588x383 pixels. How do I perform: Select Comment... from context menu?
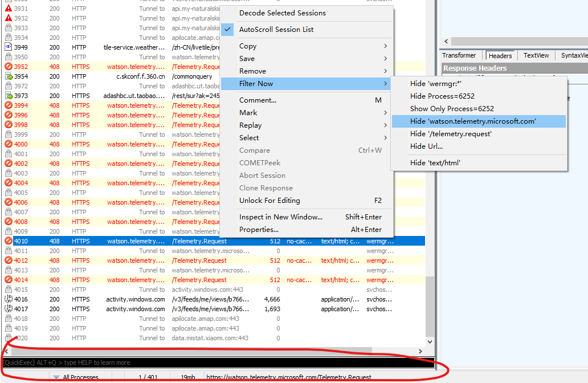click(x=307, y=100)
